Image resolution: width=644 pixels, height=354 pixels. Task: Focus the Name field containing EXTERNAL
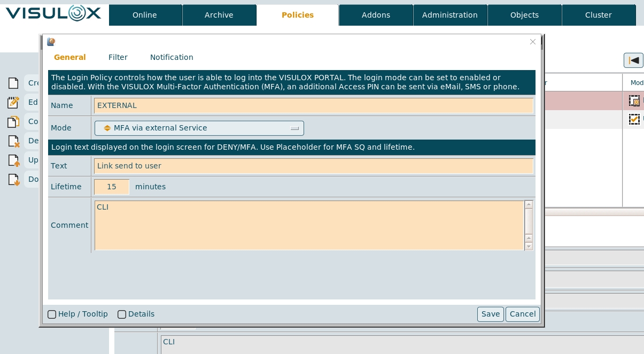pyautogui.click(x=313, y=105)
